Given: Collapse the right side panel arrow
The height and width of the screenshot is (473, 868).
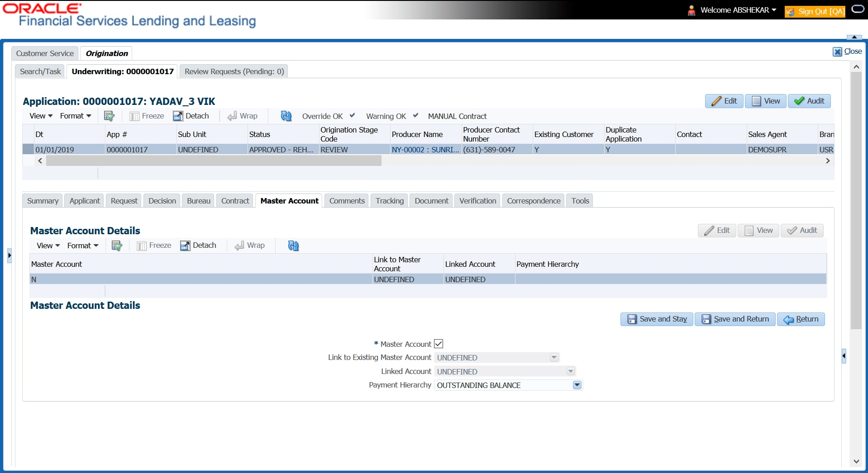Looking at the screenshot, I should [x=844, y=356].
